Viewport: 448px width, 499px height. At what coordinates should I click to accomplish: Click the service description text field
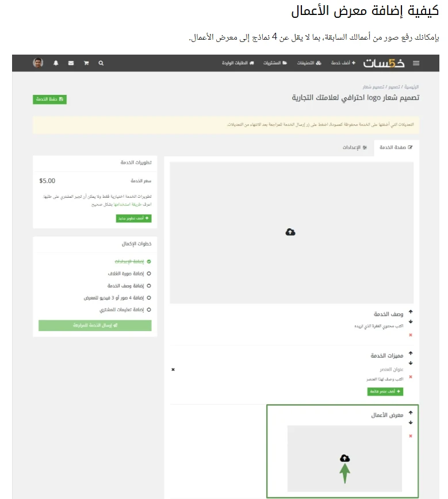point(379,326)
